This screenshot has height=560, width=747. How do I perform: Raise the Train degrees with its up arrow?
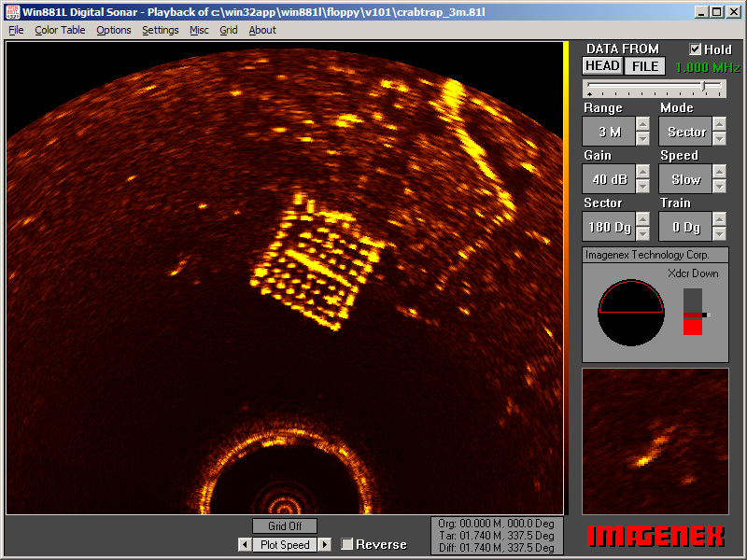pyautogui.click(x=720, y=219)
